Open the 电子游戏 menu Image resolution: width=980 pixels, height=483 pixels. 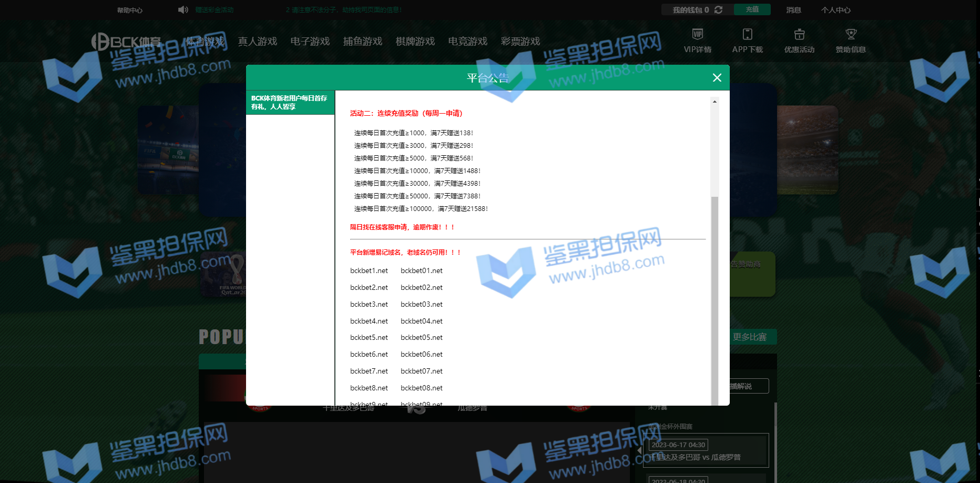coord(310,42)
